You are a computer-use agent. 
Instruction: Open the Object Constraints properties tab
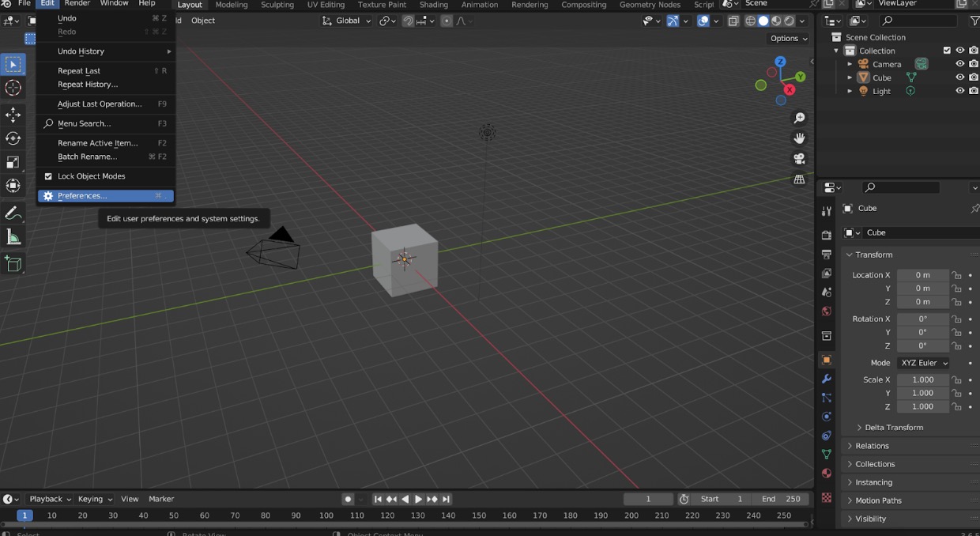coord(827,436)
